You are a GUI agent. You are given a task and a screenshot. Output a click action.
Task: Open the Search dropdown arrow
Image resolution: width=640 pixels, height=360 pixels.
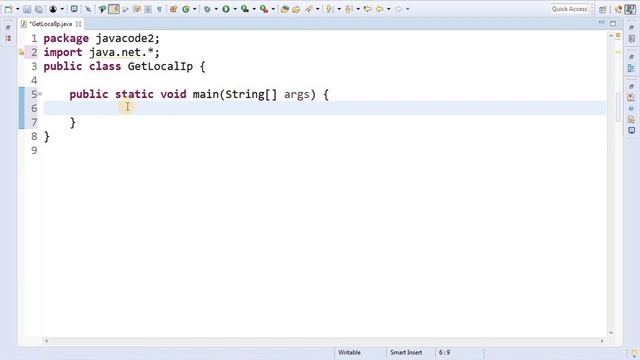[x=318, y=9]
